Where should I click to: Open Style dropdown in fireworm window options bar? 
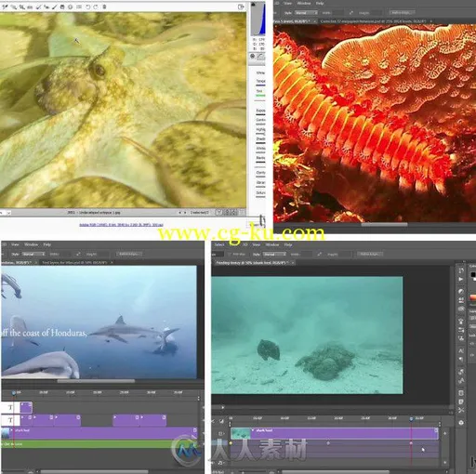click(x=306, y=13)
